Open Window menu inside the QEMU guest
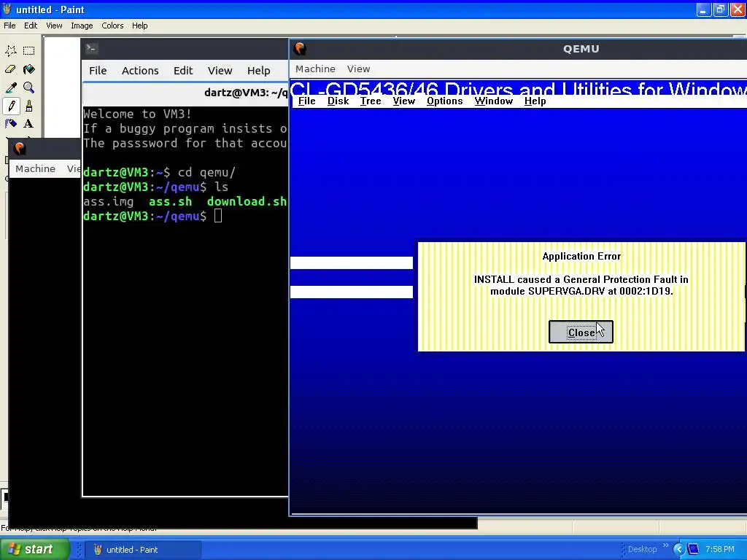Viewport: 747px width, 560px height. tap(494, 101)
